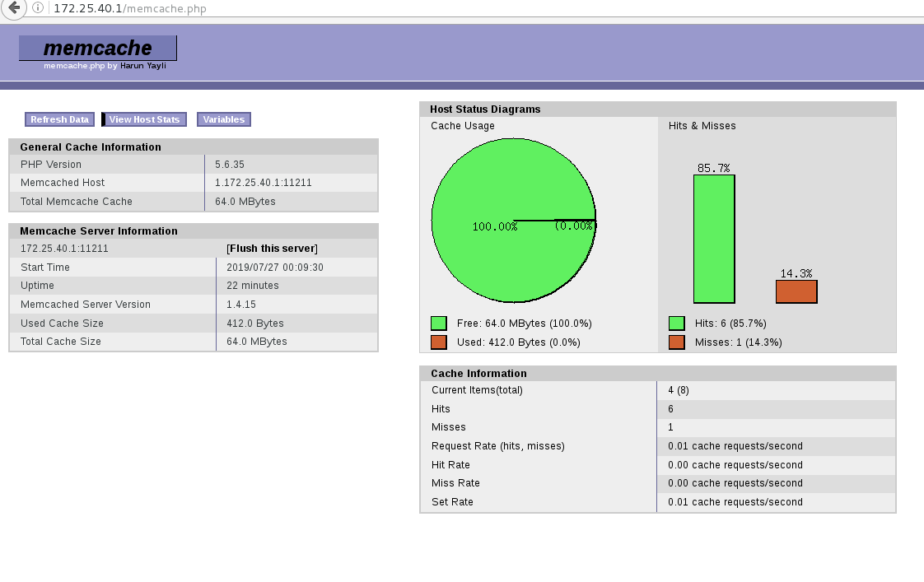
Task: Click the Start Time value 2019/07/27 00:09:30
Action: point(275,268)
